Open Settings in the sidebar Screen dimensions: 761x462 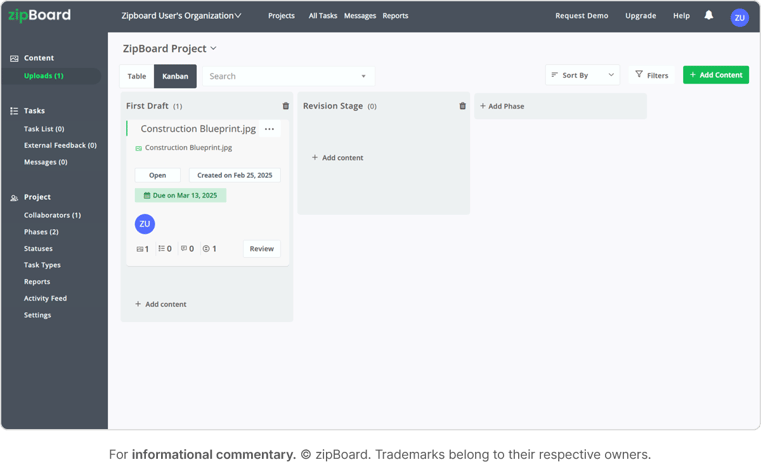pyautogui.click(x=37, y=315)
